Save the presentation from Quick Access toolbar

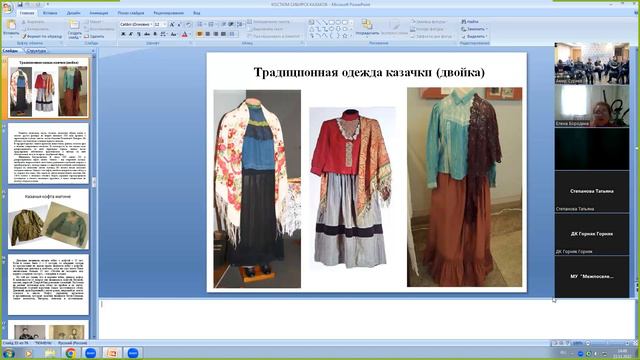[20, 4]
